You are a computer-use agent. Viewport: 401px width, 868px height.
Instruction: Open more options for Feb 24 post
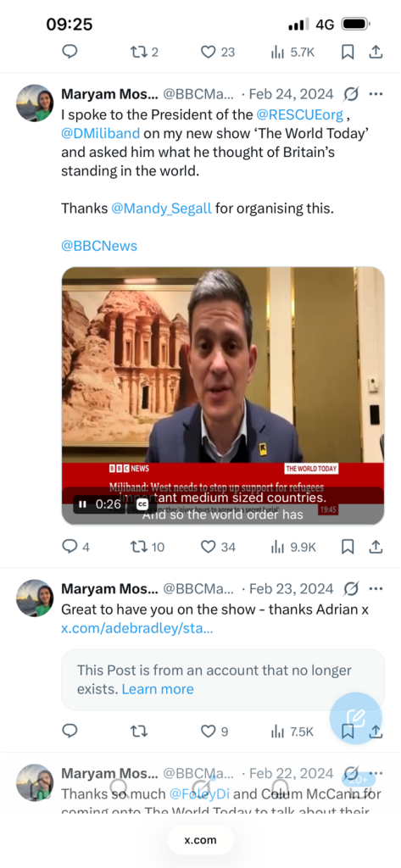tap(376, 94)
